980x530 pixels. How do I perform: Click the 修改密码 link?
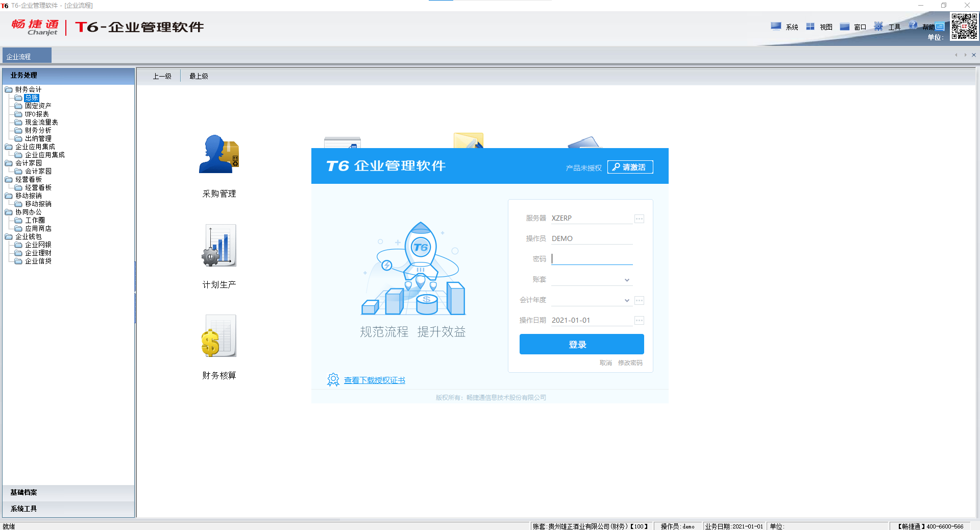click(630, 363)
